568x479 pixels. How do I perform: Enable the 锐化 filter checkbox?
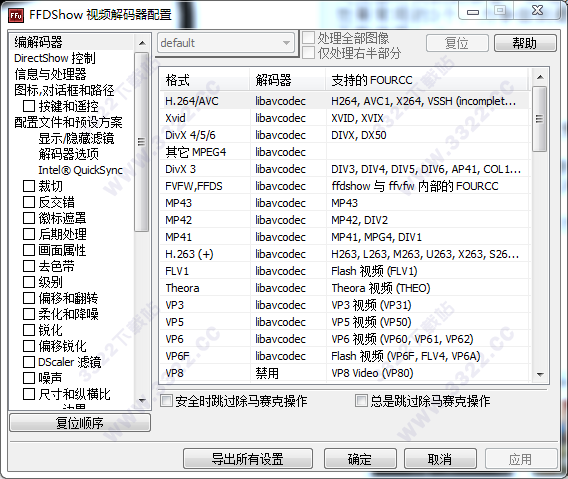click(x=29, y=330)
